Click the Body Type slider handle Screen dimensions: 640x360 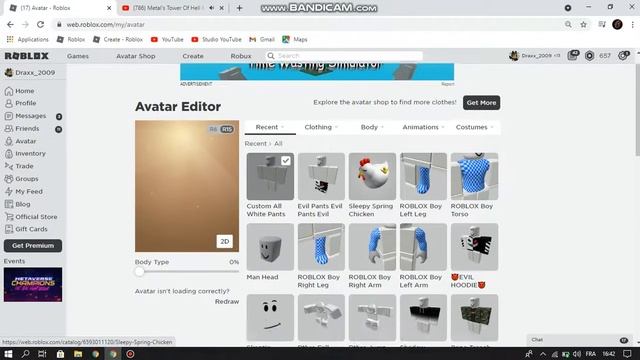[139, 271]
